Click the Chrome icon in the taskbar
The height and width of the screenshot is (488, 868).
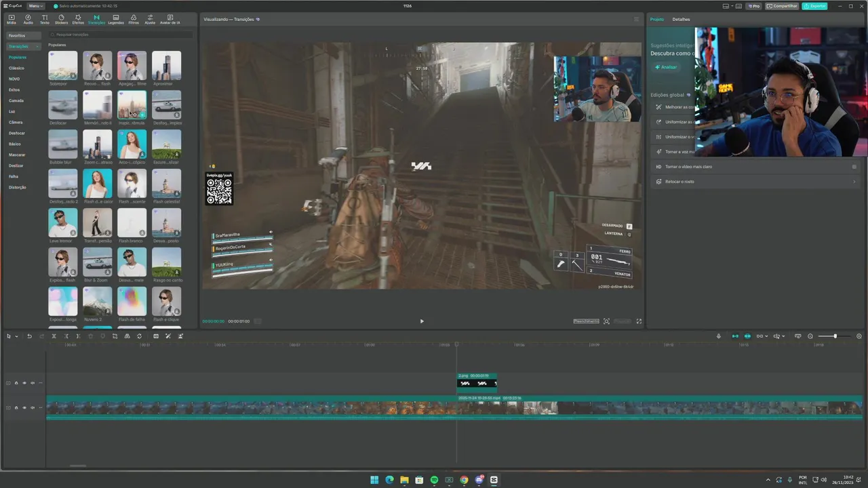pyautogui.click(x=464, y=480)
